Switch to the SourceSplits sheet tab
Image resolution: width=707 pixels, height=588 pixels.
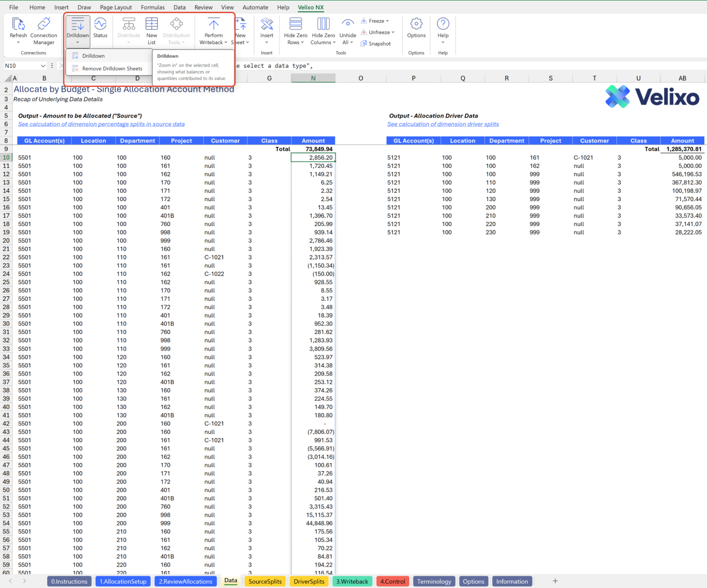click(265, 581)
